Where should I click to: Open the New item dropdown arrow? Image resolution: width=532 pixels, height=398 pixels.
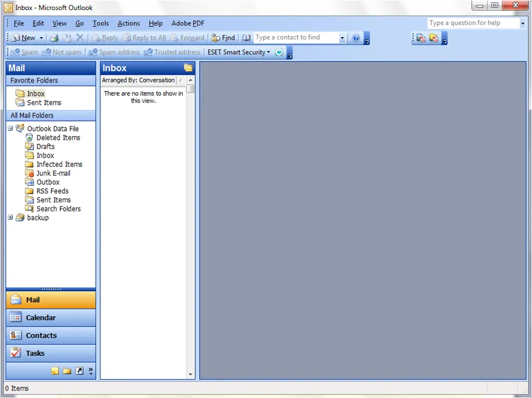click(x=41, y=38)
